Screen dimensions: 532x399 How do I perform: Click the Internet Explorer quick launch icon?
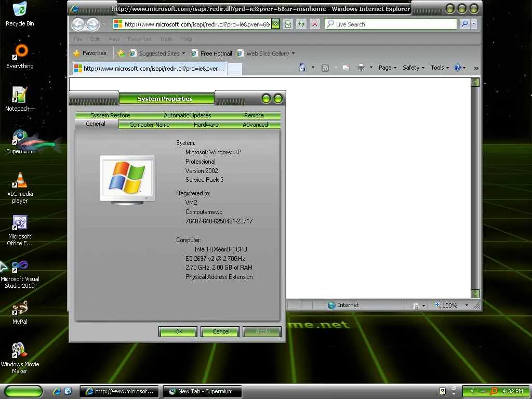(57, 391)
